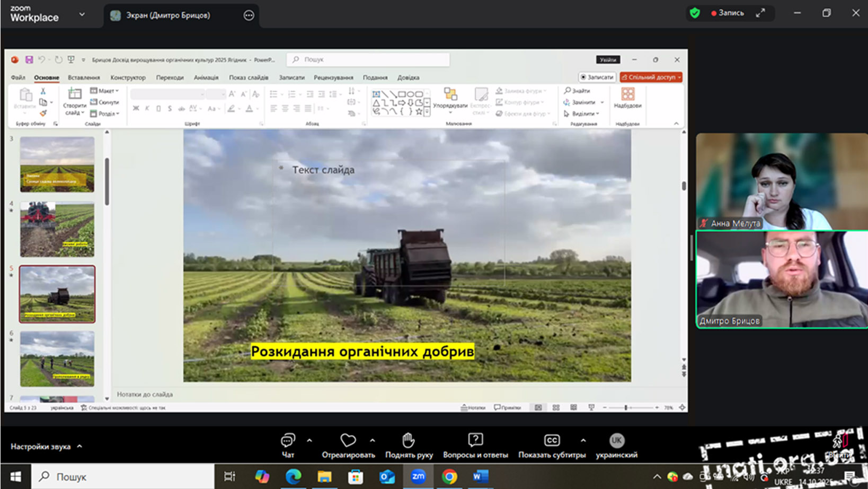The height and width of the screenshot is (489, 868).
Task: Switch to the Конструктор ribbon tab
Action: [x=128, y=77]
